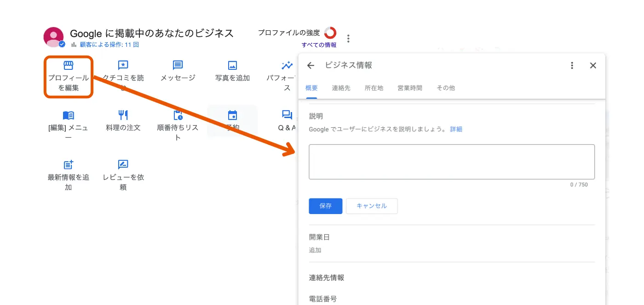
Task: Open the ビジネス情報 panel three-dot menu
Action: click(x=572, y=65)
